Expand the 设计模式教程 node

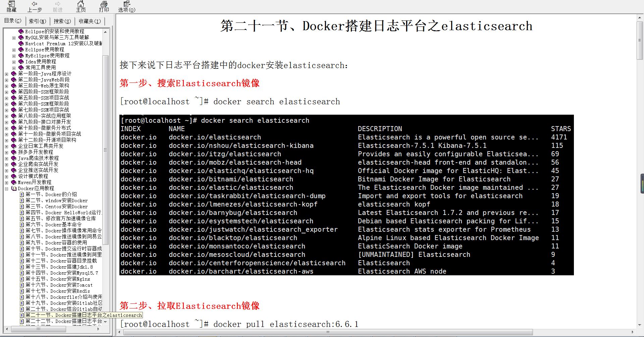[7, 176]
